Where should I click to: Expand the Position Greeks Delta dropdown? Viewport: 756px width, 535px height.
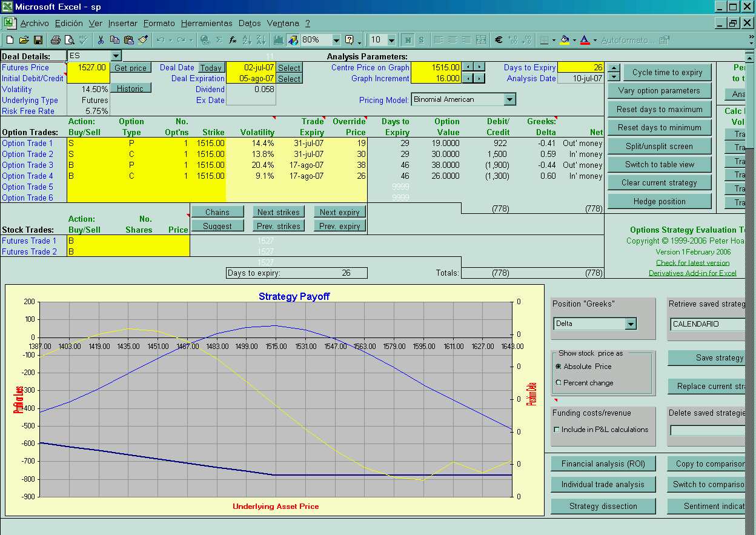[631, 324]
